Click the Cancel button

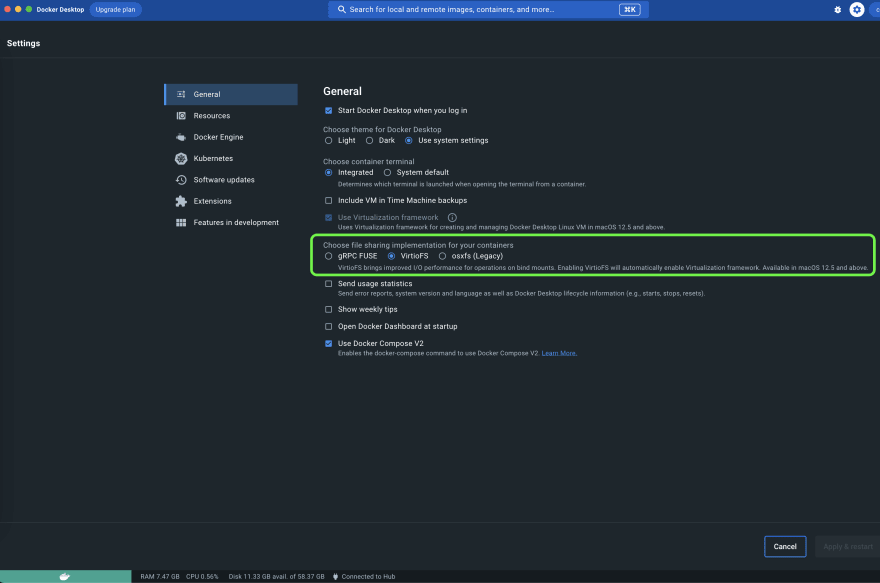[785, 547]
